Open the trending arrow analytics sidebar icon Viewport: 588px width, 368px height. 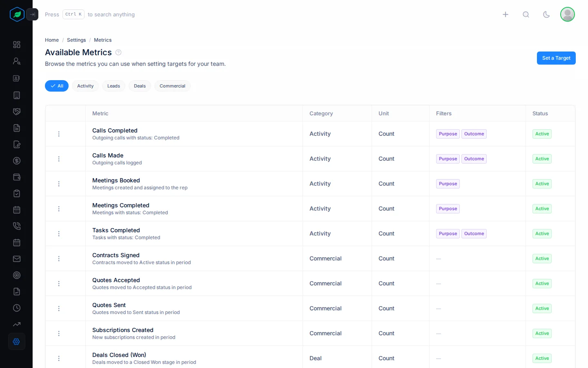click(x=17, y=324)
